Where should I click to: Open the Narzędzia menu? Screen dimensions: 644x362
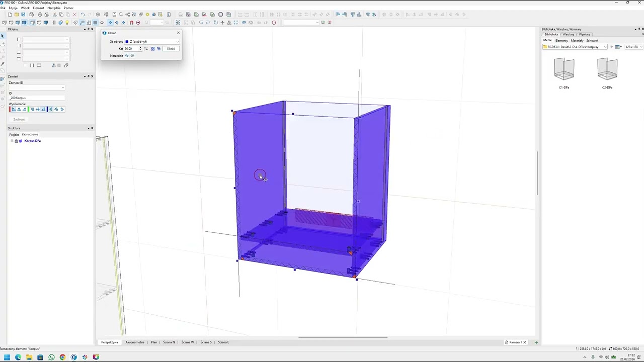54,8
